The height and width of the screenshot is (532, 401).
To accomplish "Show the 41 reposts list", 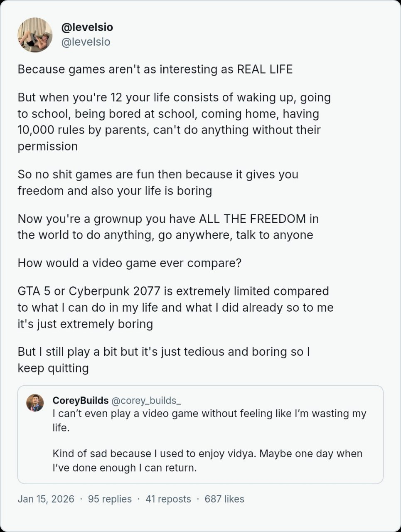I will tap(168, 499).
